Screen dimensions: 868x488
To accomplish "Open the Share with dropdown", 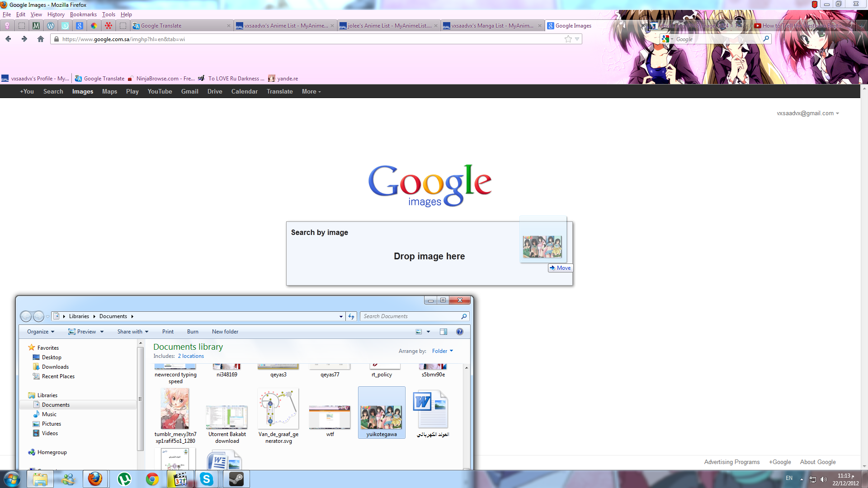I will 133,332.
